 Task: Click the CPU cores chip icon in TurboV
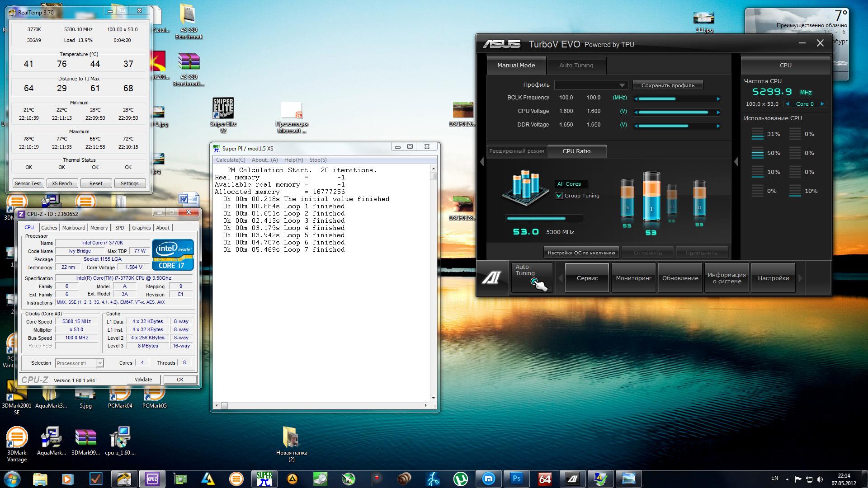[525, 188]
